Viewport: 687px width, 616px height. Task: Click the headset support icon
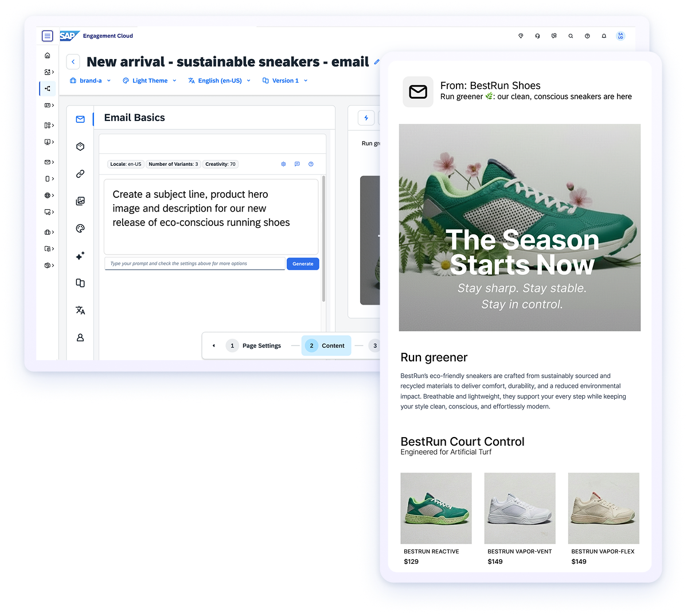pos(537,36)
